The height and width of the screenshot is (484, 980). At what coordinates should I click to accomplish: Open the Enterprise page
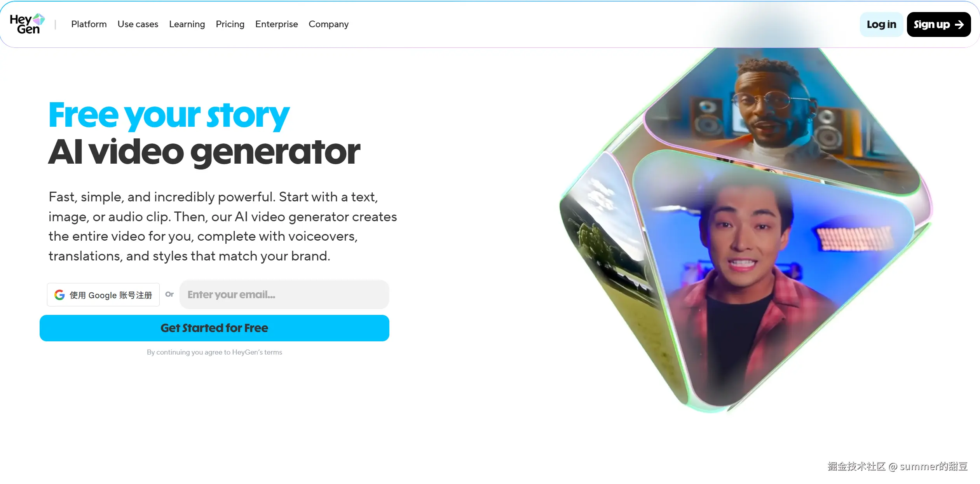point(277,24)
